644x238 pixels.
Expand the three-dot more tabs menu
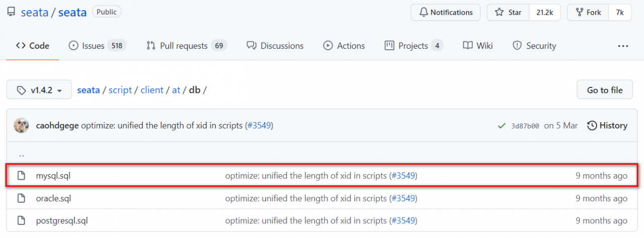click(623, 46)
